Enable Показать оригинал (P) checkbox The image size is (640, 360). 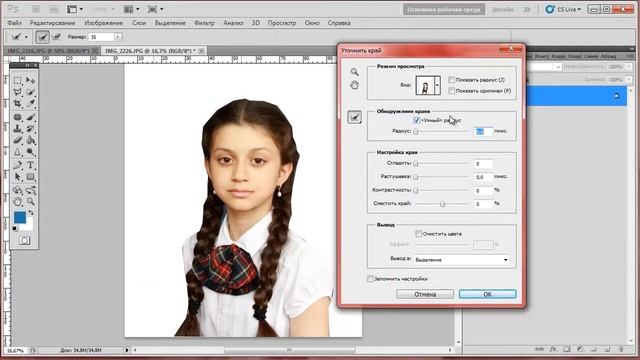(451, 91)
